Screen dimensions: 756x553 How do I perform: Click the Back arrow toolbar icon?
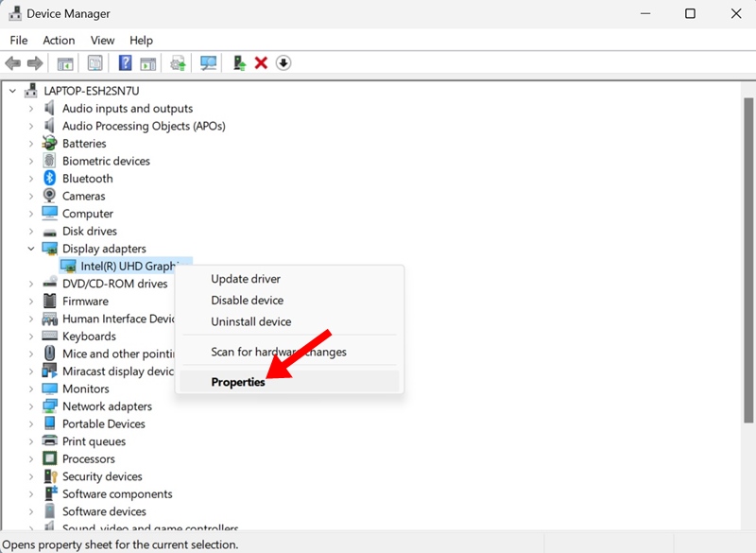click(13, 63)
